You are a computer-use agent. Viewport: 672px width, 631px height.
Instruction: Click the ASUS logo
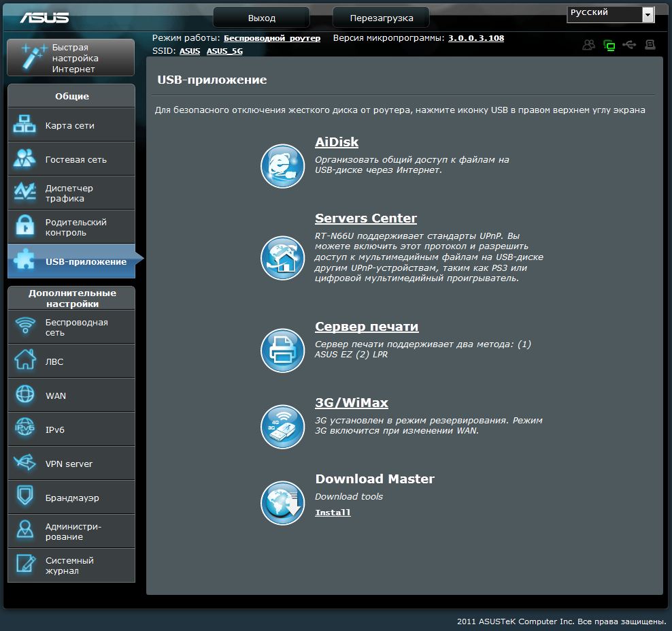point(45,18)
